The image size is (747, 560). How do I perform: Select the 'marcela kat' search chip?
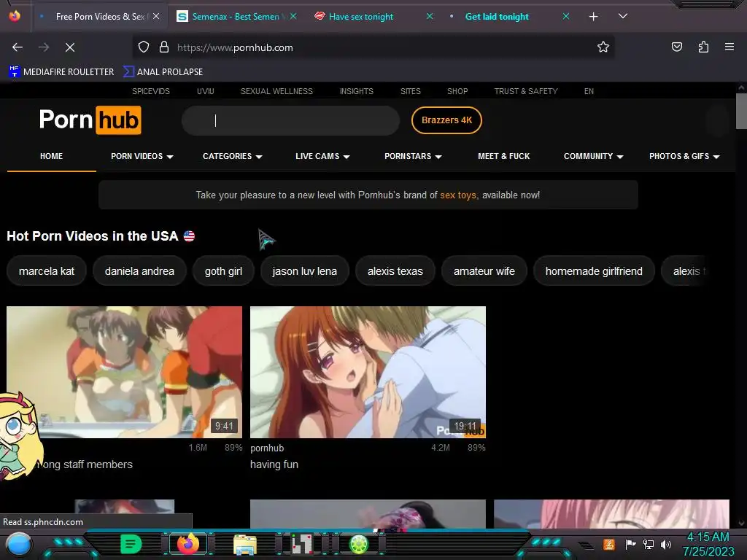coord(47,271)
